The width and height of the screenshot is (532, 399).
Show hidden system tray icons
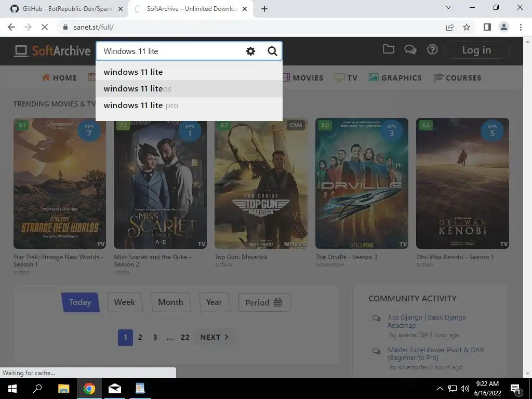(x=440, y=389)
